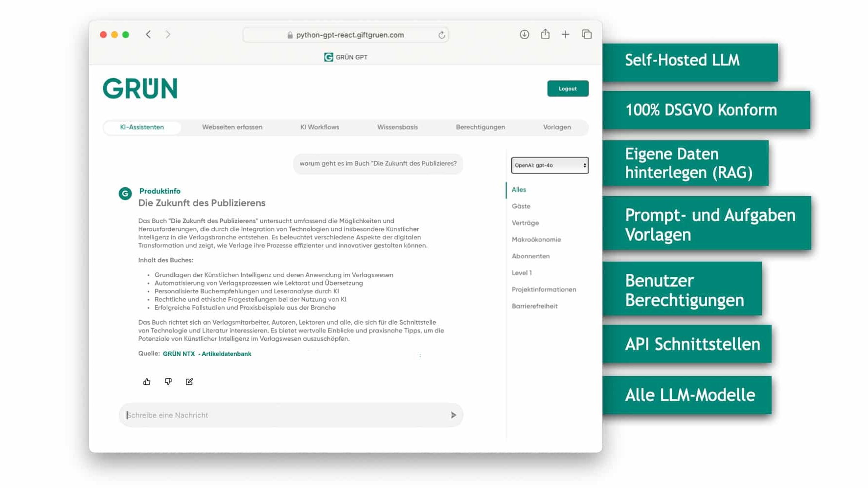Click the API Schnittstellen banner
The width and height of the screenshot is (868, 488).
coord(687,344)
